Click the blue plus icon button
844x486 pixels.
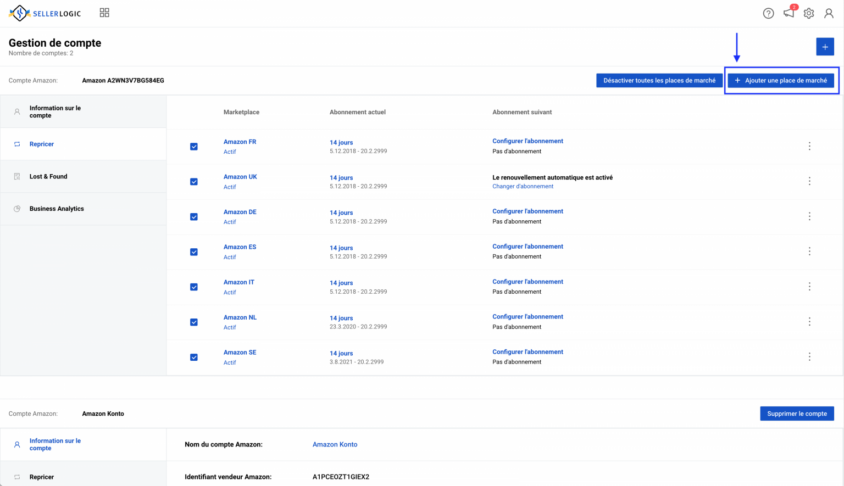[x=825, y=47]
